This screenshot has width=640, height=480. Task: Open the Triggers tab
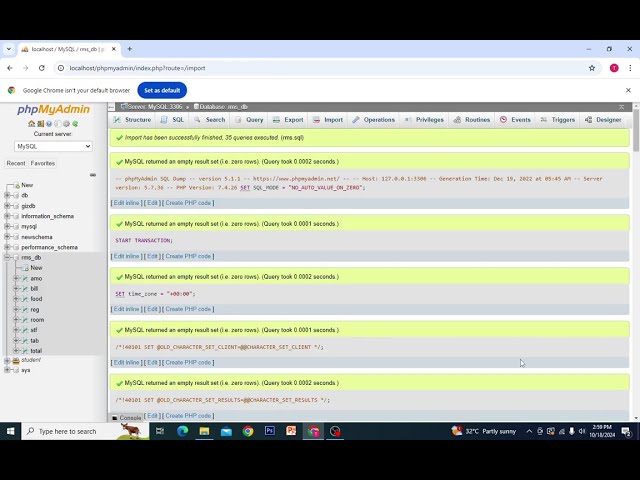click(558, 120)
